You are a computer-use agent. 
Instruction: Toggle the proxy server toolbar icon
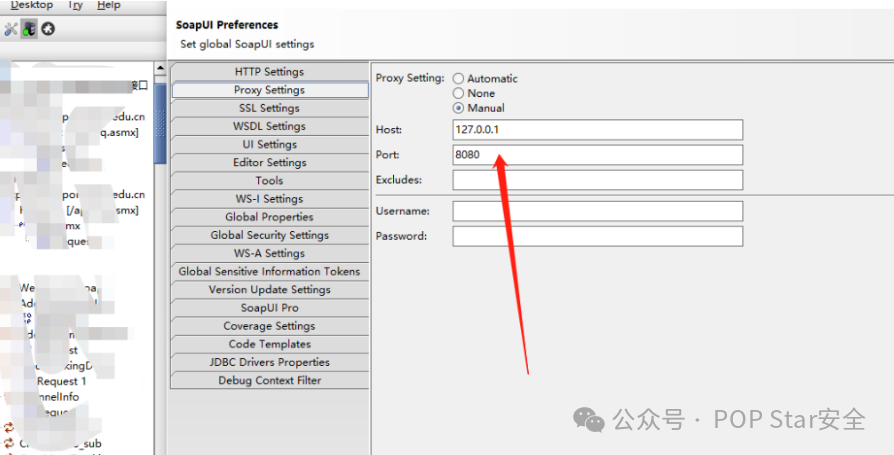coord(29,29)
